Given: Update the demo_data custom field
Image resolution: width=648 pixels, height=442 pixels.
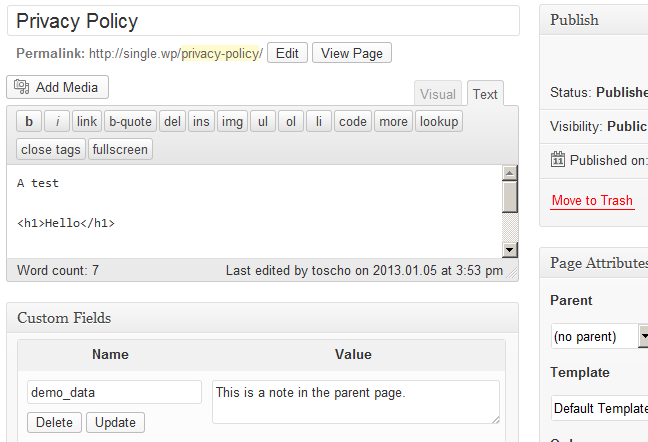Looking at the screenshot, I should (115, 422).
